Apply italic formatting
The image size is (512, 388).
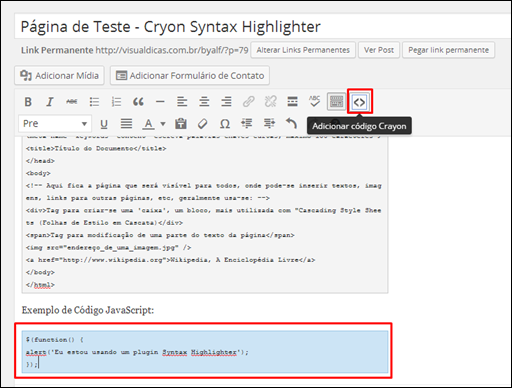pos(50,102)
